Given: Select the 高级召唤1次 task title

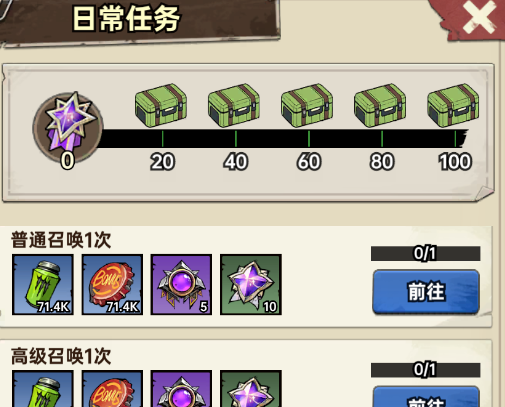Looking at the screenshot, I should (x=61, y=356).
